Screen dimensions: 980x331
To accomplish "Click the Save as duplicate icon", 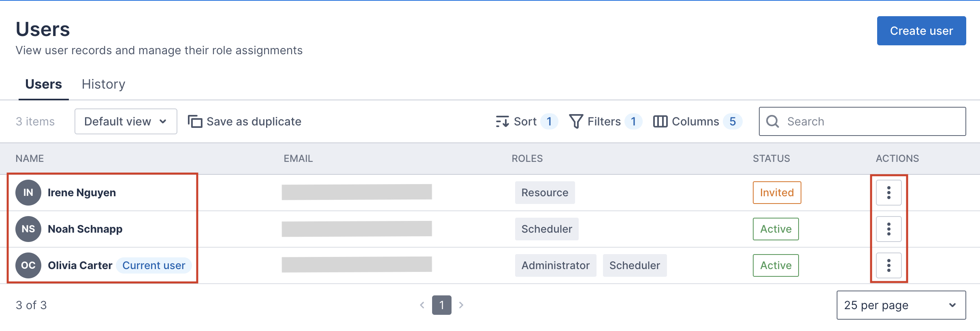I will (x=195, y=121).
